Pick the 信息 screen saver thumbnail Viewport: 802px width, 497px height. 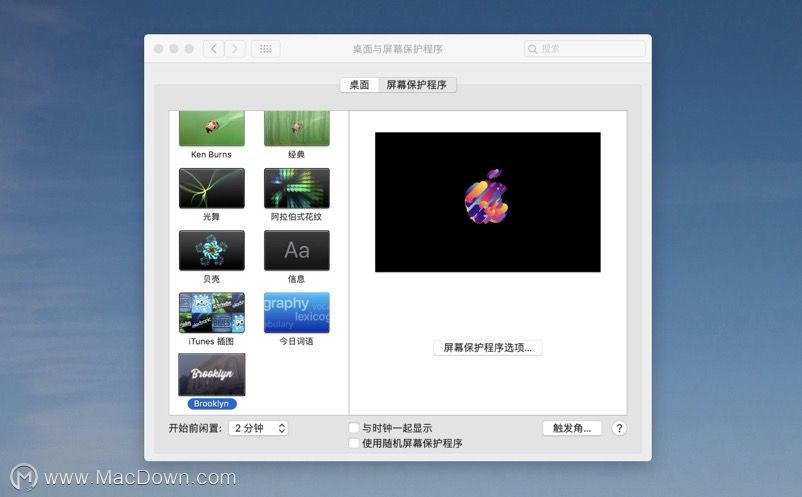[297, 250]
